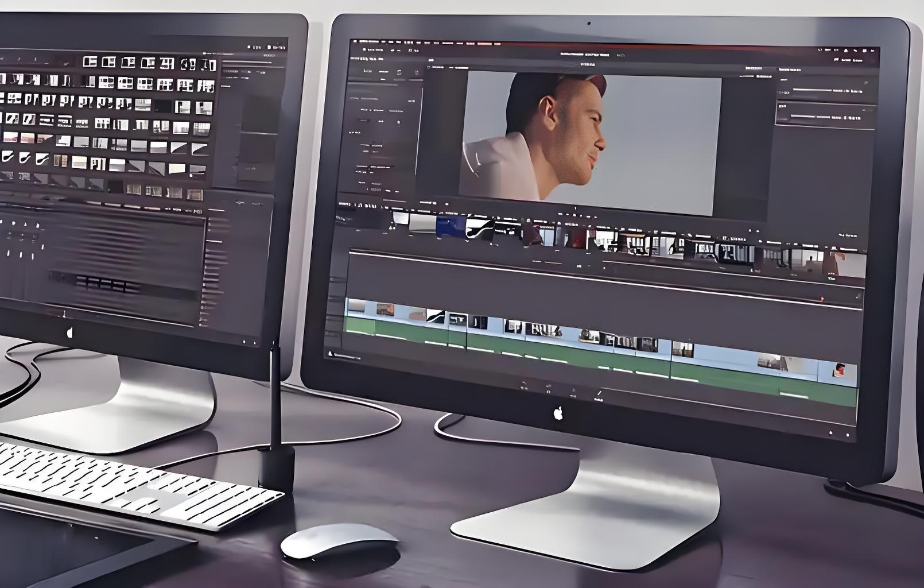Click the icon at timeline bottom-left corner

click(330, 354)
